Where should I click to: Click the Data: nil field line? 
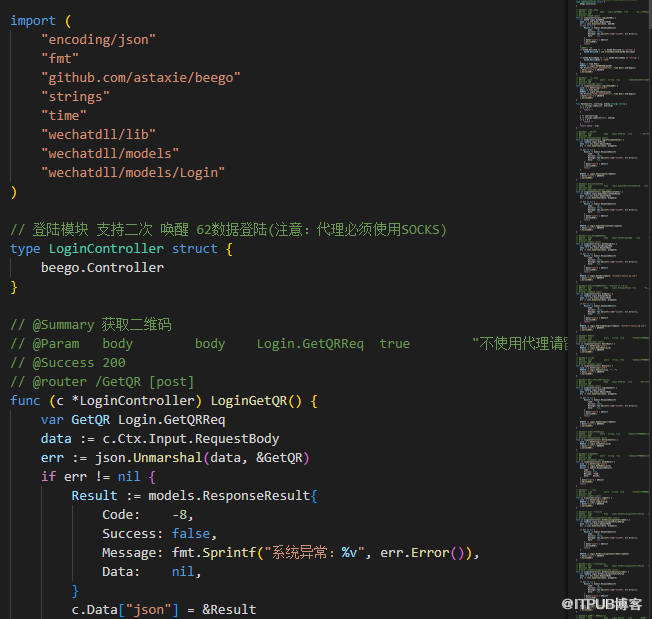click(152, 572)
